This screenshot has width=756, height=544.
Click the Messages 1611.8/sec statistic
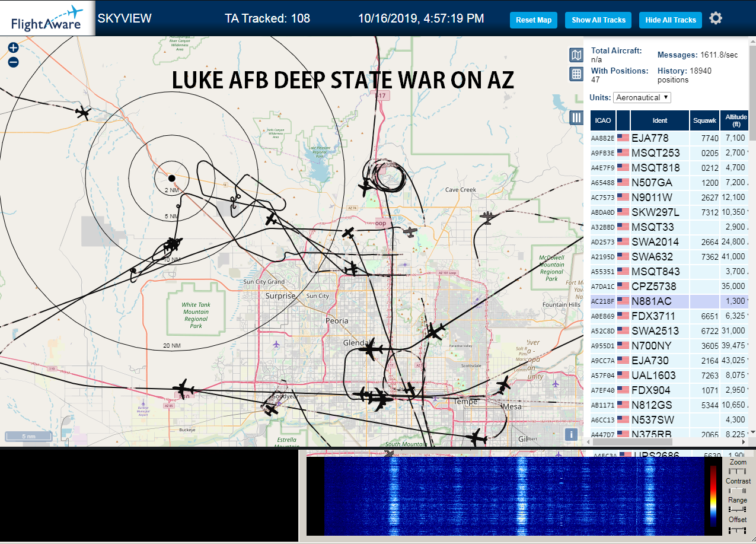698,55
